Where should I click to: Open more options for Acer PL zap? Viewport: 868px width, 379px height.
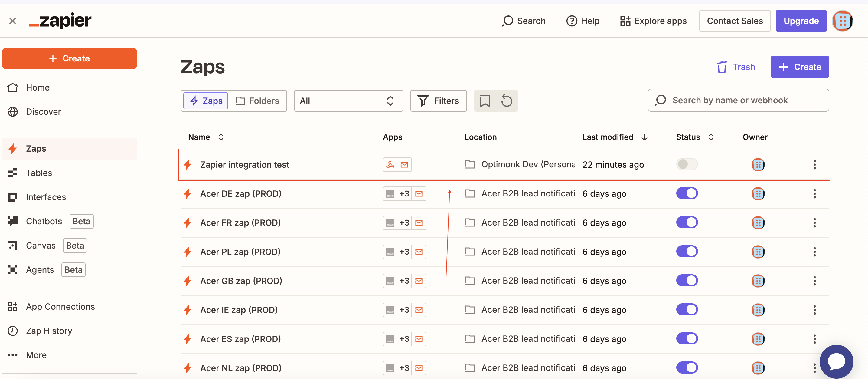[x=814, y=252]
